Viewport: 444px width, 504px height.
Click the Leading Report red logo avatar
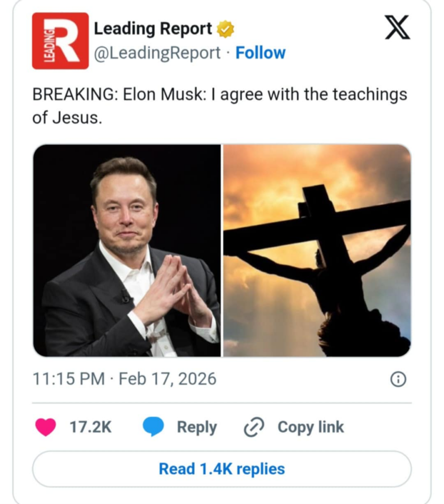(x=60, y=41)
